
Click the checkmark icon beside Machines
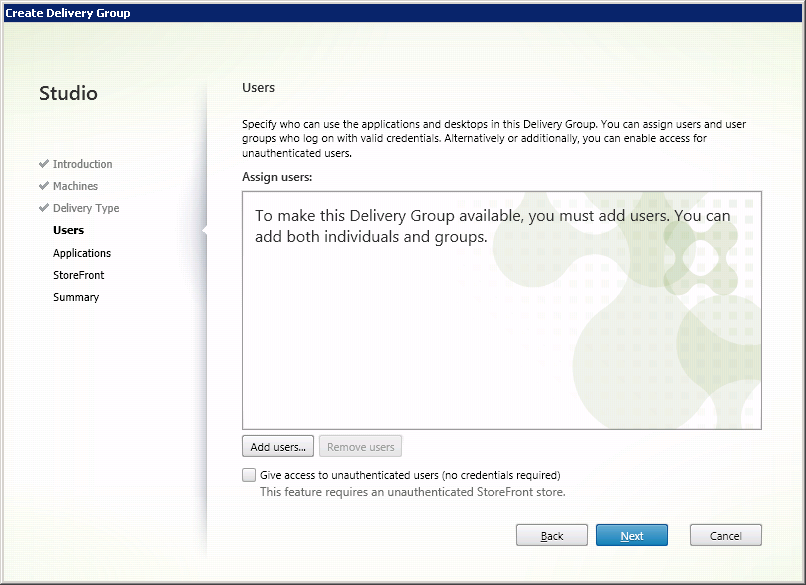44,186
